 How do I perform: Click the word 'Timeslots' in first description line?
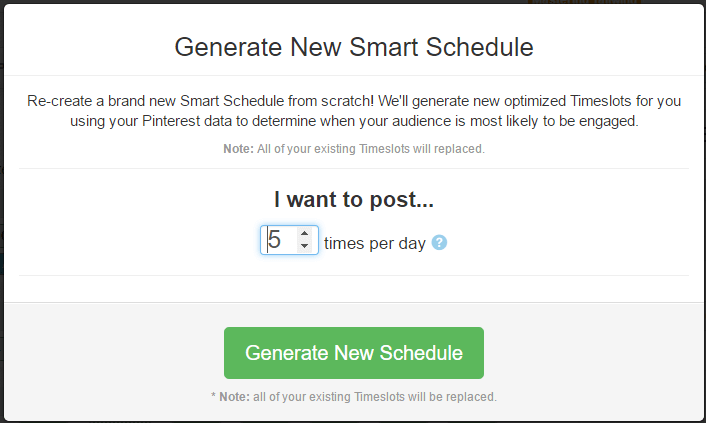pos(601,101)
